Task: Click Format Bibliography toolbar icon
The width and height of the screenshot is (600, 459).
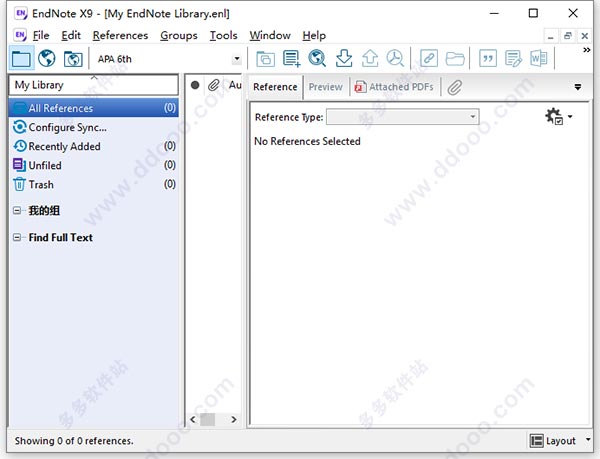Action: [513, 59]
